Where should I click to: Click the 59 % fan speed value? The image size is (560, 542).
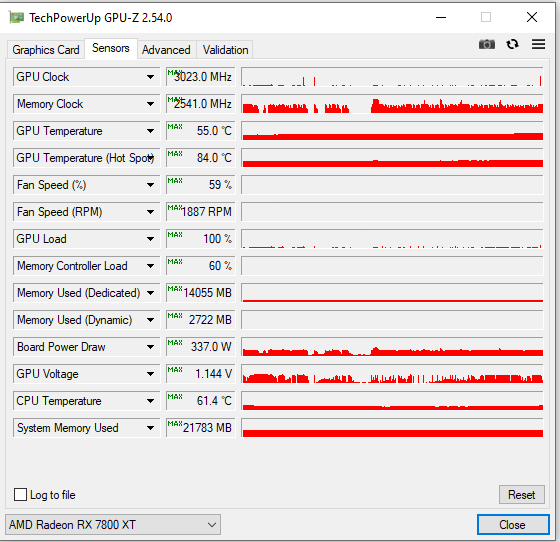(200, 185)
